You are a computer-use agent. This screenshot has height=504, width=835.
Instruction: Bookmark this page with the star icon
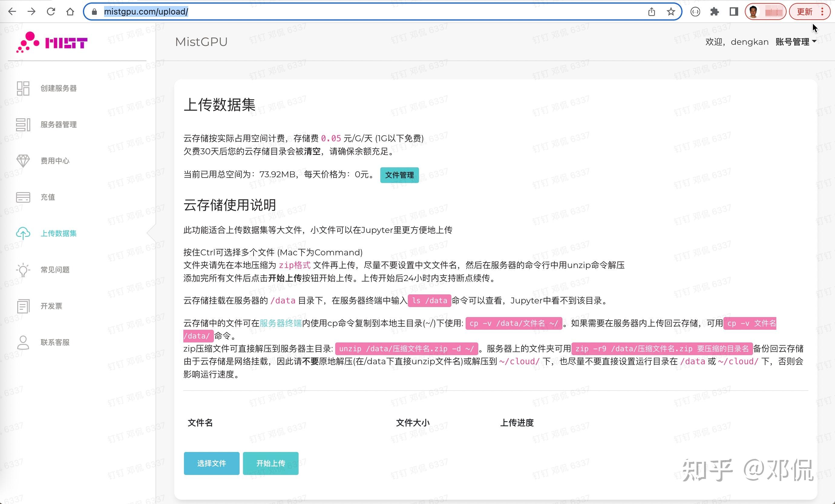coord(671,12)
